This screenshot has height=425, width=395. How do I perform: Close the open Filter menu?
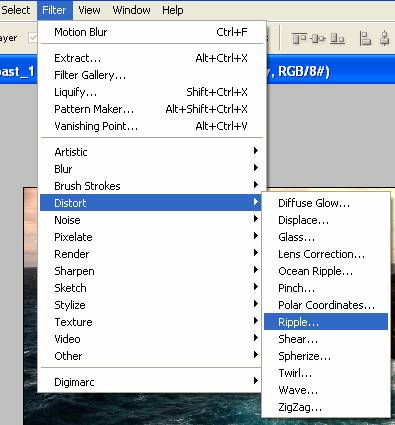[x=55, y=10]
